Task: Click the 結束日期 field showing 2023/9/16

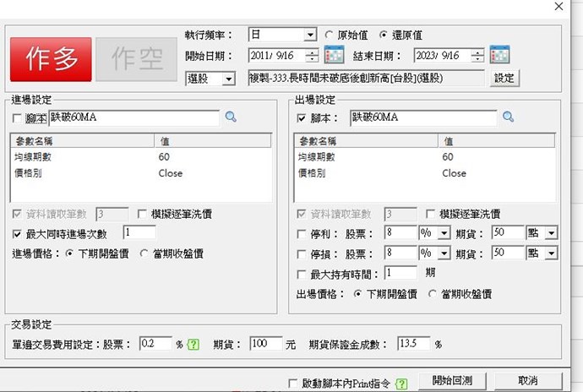Action: [x=443, y=56]
